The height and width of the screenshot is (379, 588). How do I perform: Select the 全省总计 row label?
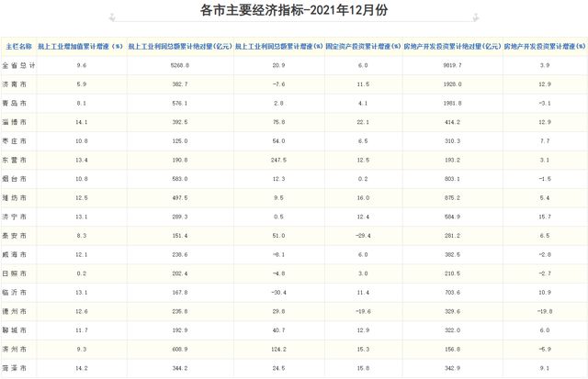coord(18,65)
